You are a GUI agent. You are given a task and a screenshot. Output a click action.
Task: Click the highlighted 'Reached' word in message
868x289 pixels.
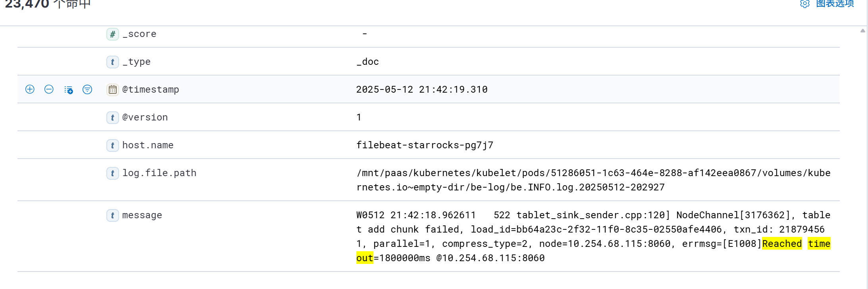pos(782,244)
